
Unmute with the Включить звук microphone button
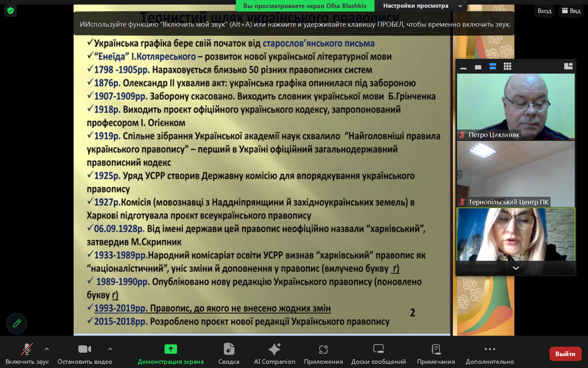click(27, 354)
